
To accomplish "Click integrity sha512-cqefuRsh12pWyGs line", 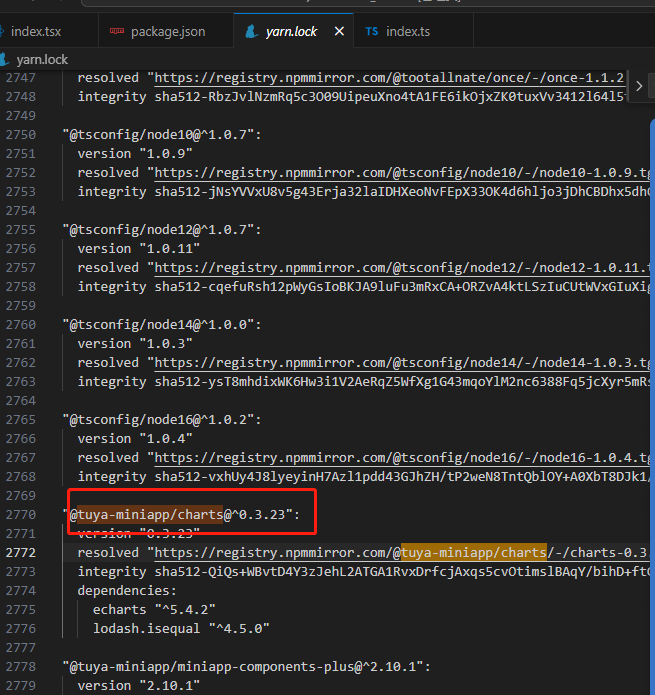I will tap(363, 287).
